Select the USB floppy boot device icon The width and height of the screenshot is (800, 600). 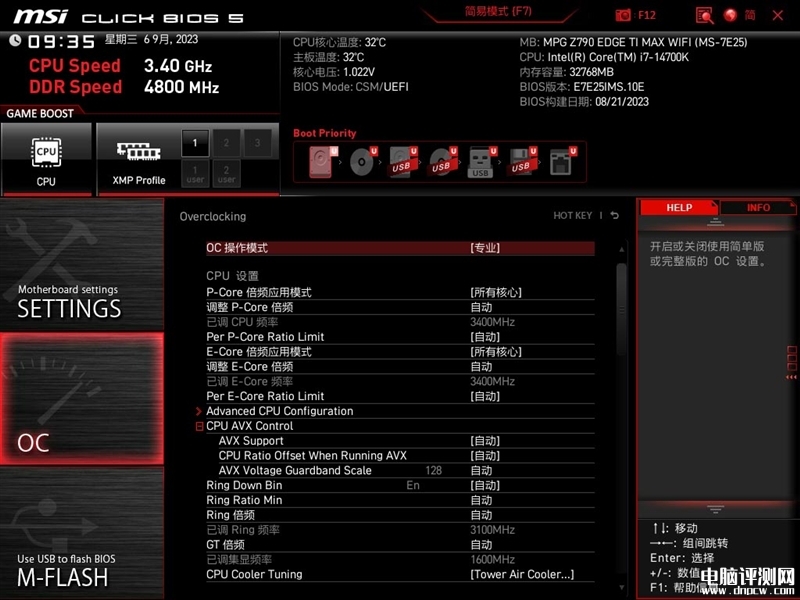(x=522, y=162)
